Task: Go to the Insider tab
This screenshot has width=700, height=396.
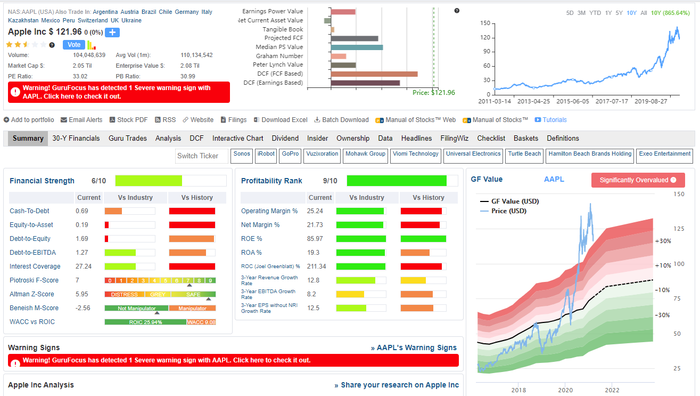Action: [x=317, y=138]
